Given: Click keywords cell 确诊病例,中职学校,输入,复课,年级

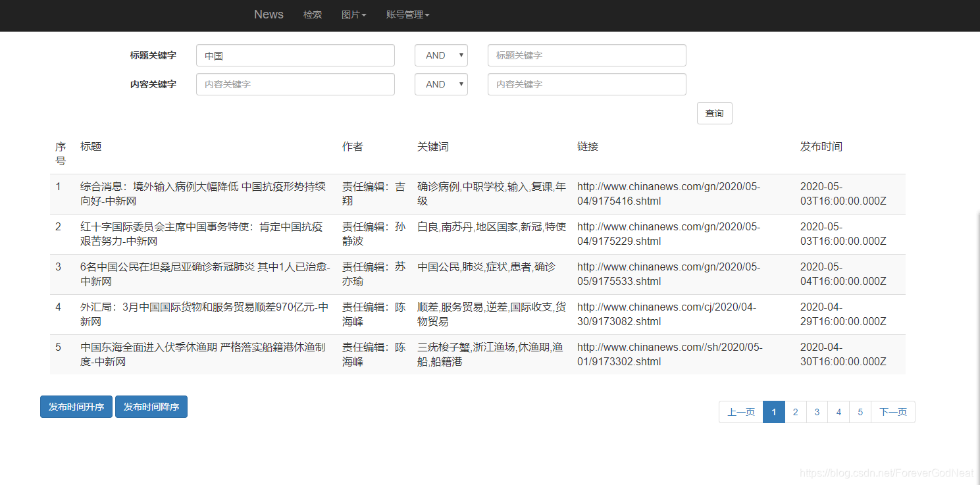Looking at the screenshot, I should coord(492,193).
